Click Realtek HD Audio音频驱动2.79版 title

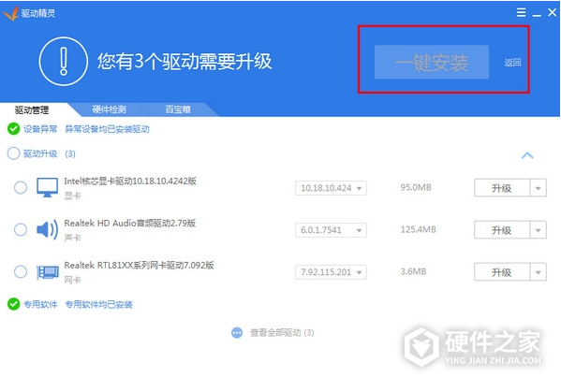click(x=130, y=223)
